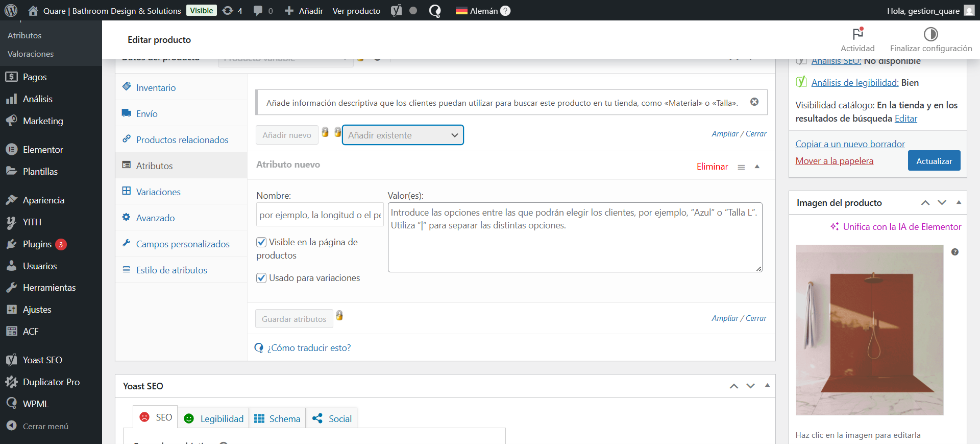Click the Yoast icon in admin bar
Viewport: 980px width, 444px height.
[x=396, y=10]
